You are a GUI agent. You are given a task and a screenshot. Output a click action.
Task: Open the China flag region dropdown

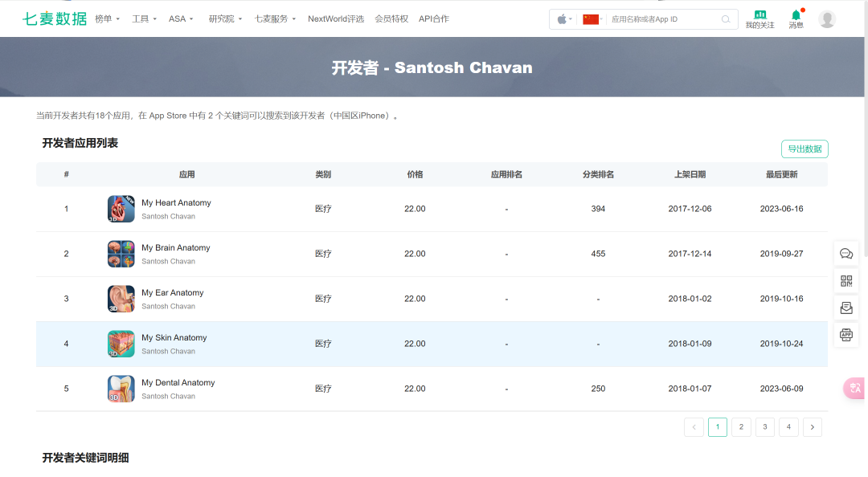(x=593, y=19)
